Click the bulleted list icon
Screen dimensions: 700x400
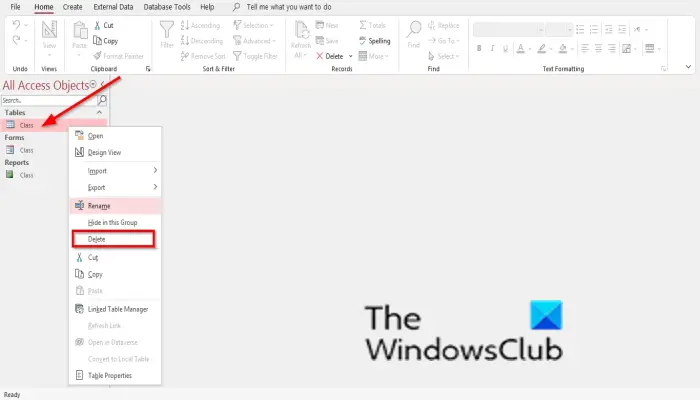[x=580, y=29]
